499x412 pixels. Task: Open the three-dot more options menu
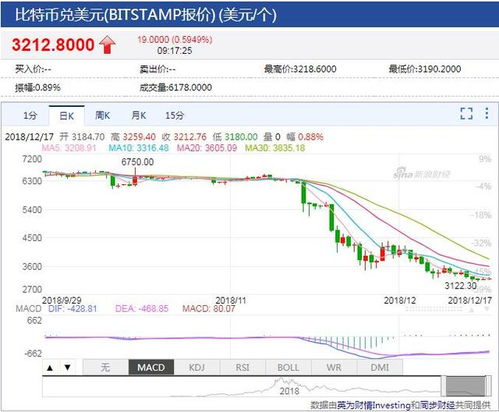[x=487, y=113]
